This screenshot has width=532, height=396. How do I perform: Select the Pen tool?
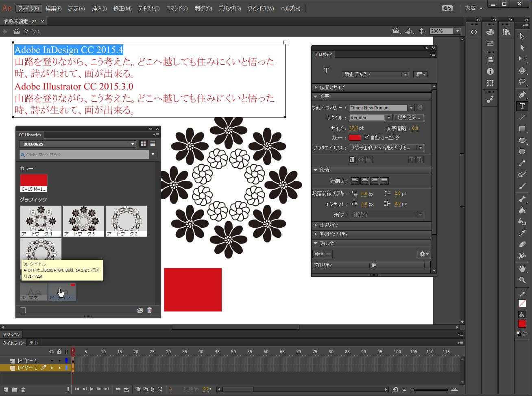tap(522, 95)
